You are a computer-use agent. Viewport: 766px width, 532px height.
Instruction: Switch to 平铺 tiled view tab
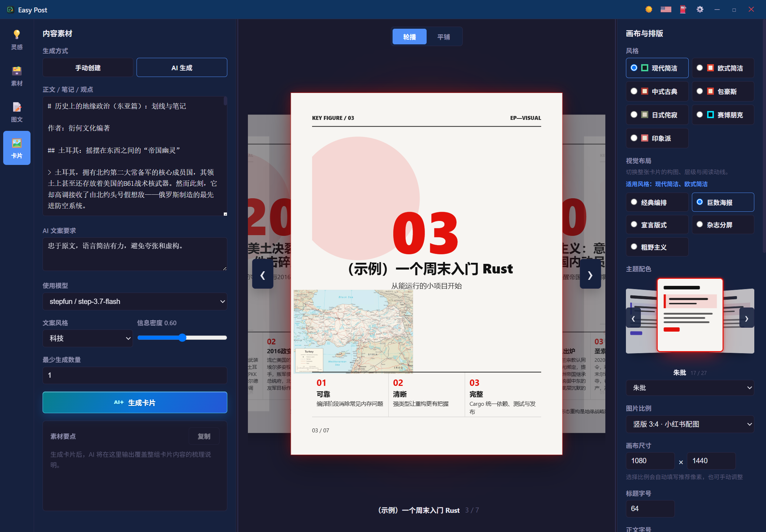pos(443,37)
